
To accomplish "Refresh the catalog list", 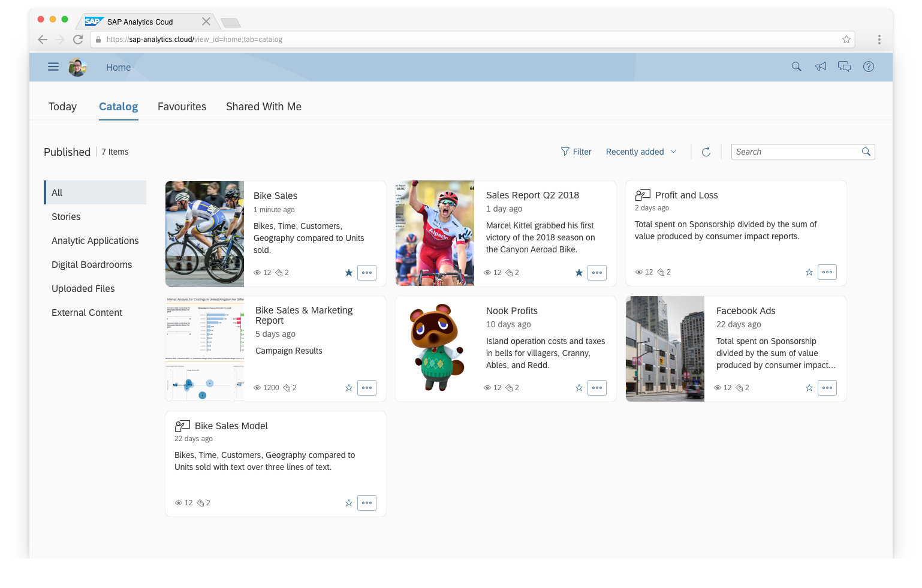I will [x=706, y=152].
